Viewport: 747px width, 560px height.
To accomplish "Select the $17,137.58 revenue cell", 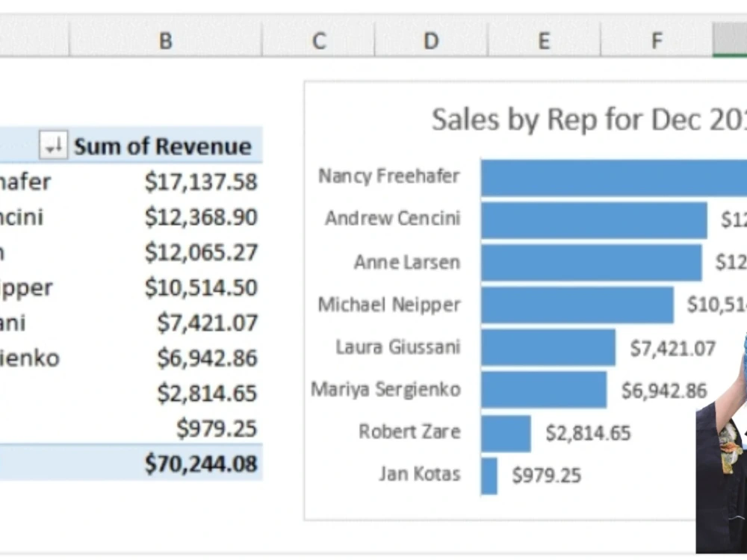I will [196, 181].
